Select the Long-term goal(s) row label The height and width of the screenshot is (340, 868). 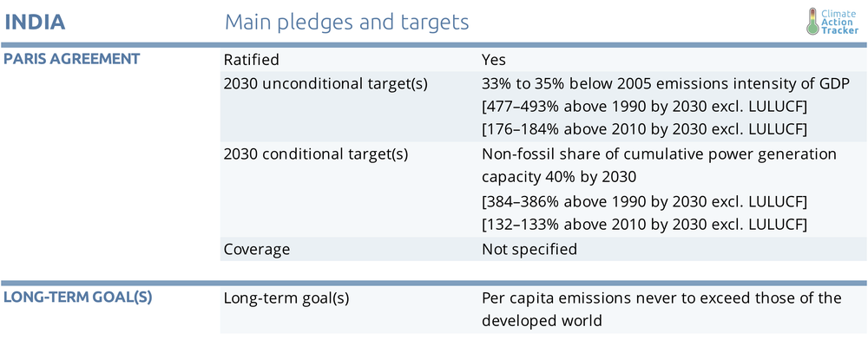(x=286, y=298)
